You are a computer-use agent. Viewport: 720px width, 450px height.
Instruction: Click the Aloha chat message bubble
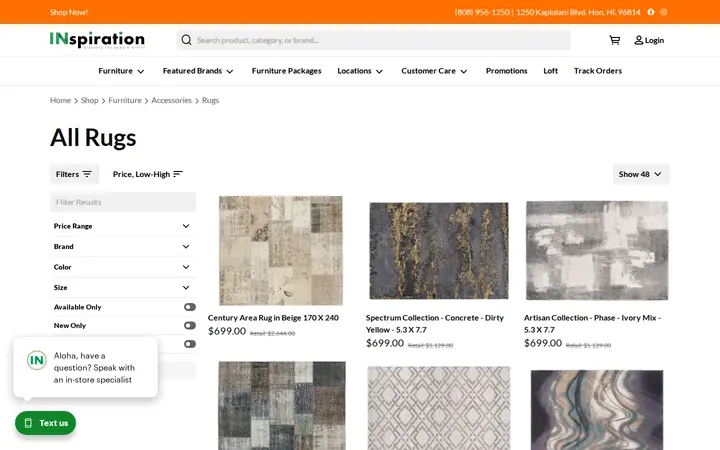85,367
